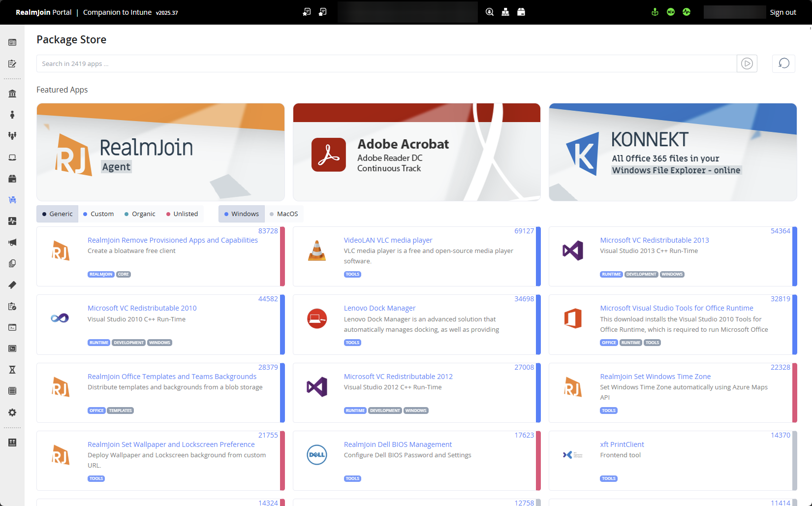The width and height of the screenshot is (812, 506).
Task: Open the user groups sidebar icon
Action: (12, 135)
